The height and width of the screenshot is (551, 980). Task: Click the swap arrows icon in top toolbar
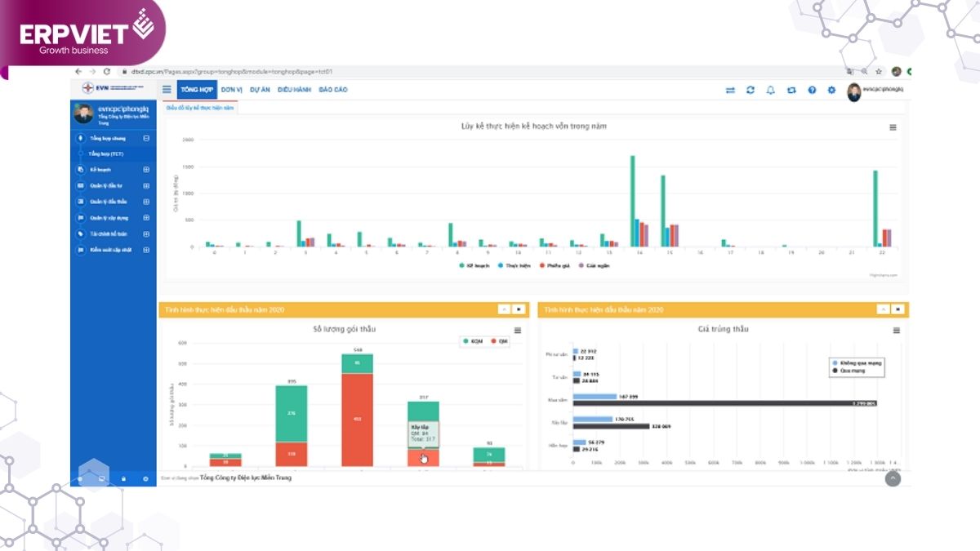point(730,90)
